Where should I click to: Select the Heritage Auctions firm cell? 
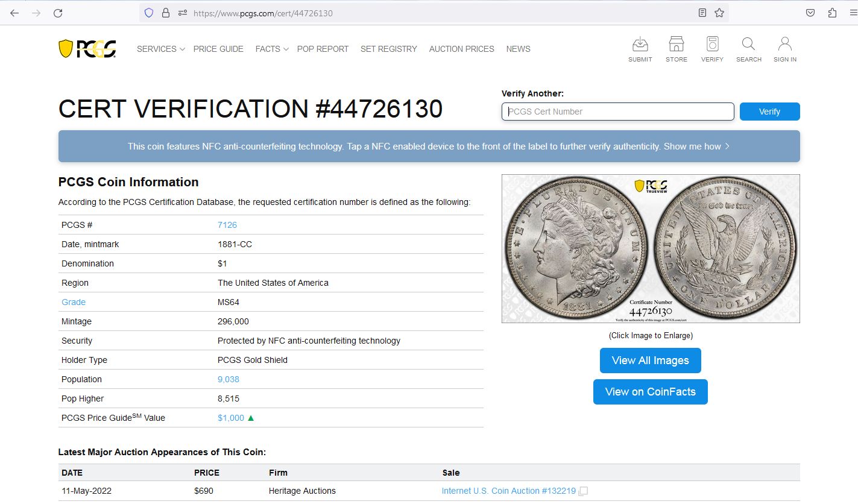(302, 491)
